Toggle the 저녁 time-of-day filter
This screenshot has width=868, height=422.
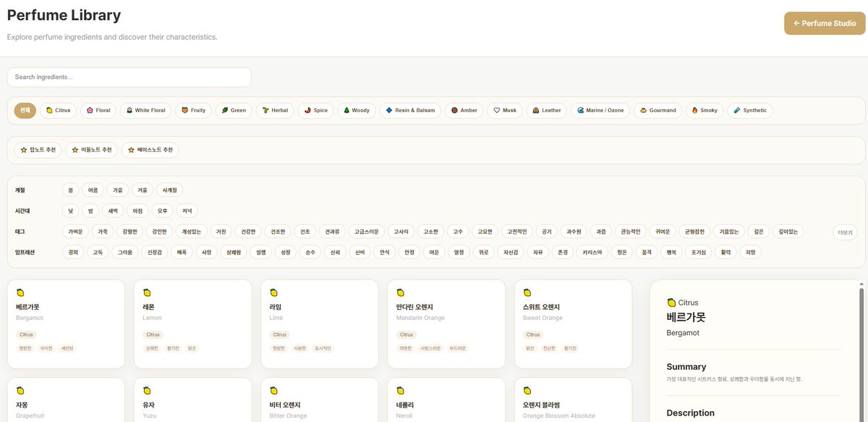point(187,211)
